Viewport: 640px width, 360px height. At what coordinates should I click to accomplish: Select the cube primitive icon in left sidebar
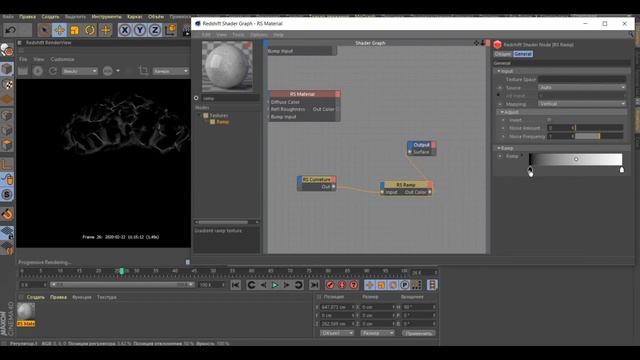point(7,69)
